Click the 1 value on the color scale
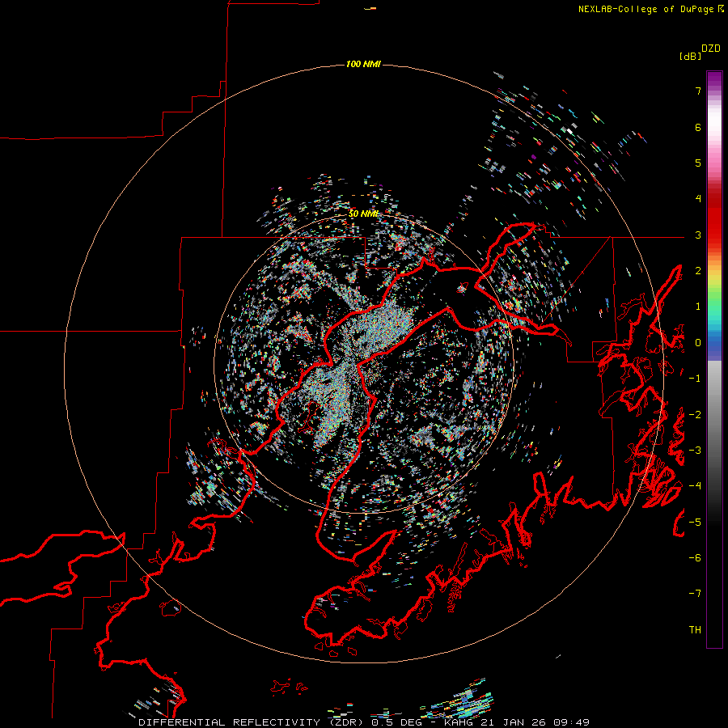728x728 pixels. tap(698, 307)
